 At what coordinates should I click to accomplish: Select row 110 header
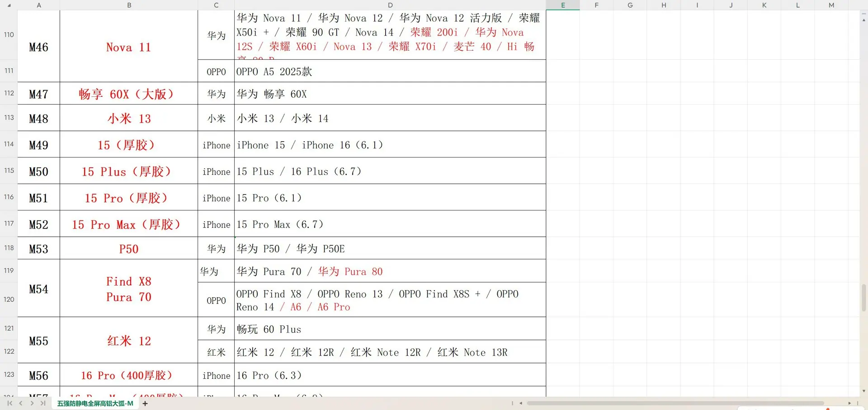[x=9, y=35]
